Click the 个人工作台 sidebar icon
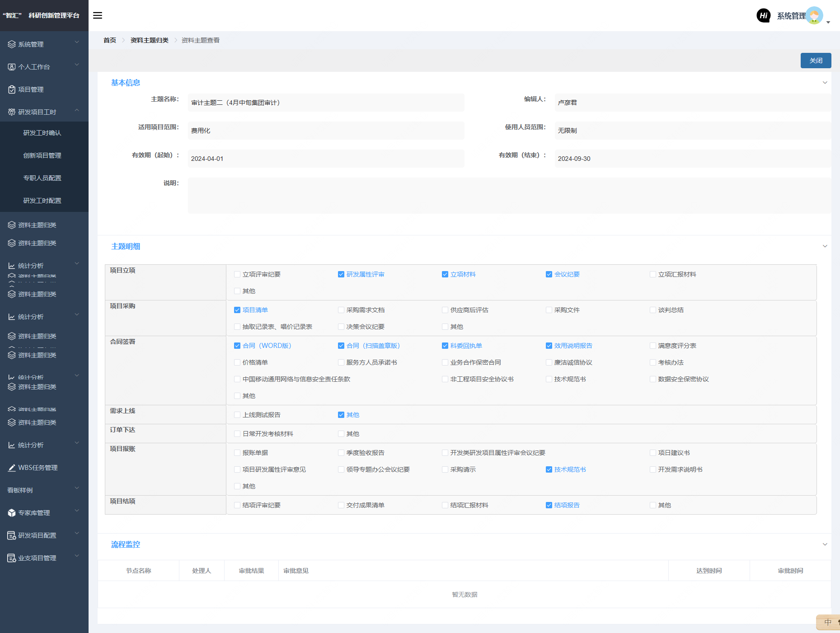This screenshot has height=633, width=840. click(x=12, y=67)
